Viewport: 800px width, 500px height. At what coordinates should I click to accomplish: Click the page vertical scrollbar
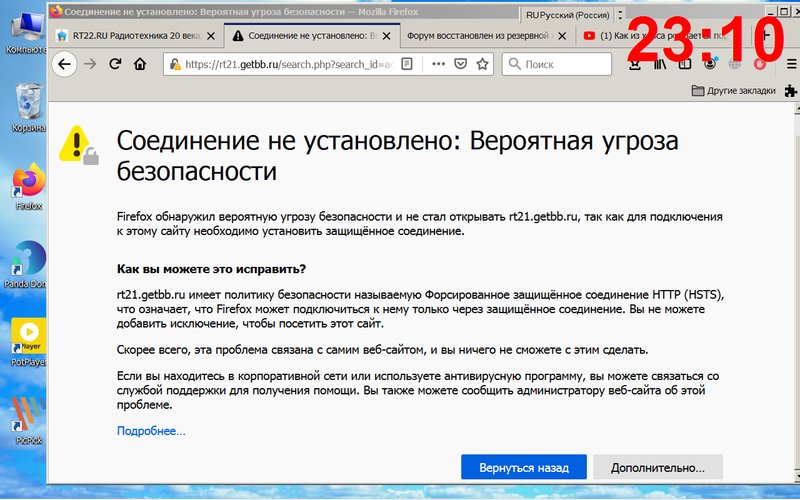(796, 293)
